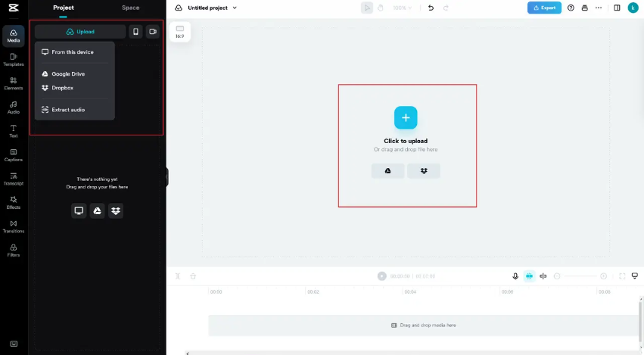
Task: Toggle the side panel layout icon
Action: click(x=617, y=8)
